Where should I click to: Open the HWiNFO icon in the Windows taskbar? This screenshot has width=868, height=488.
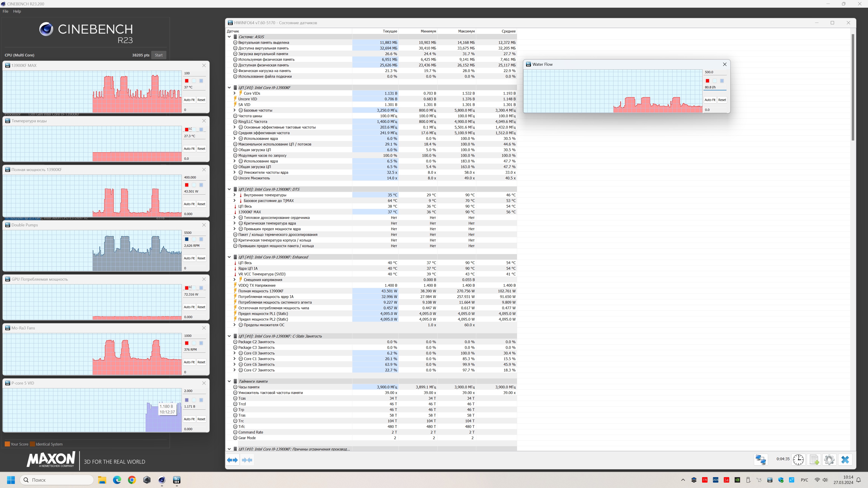click(x=177, y=480)
